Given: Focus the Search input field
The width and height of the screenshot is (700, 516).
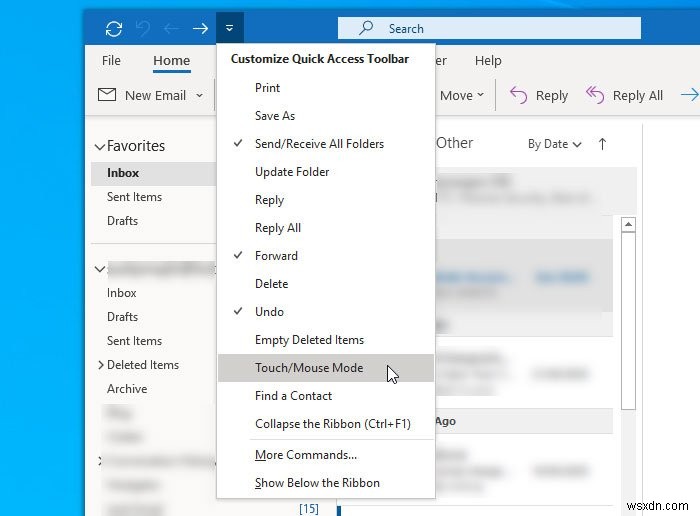Looking at the screenshot, I should pyautogui.click(x=489, y=28).
